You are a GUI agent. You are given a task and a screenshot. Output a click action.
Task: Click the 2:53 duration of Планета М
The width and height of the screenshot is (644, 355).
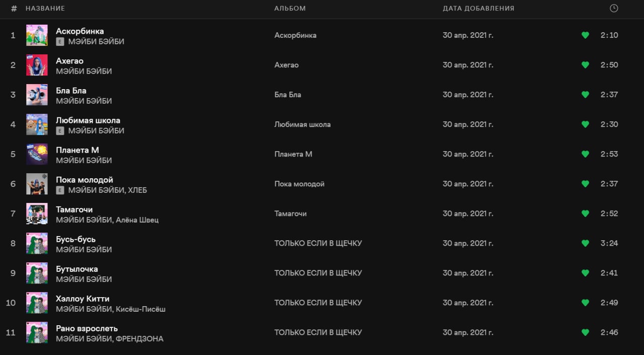[x=609, y=154]
